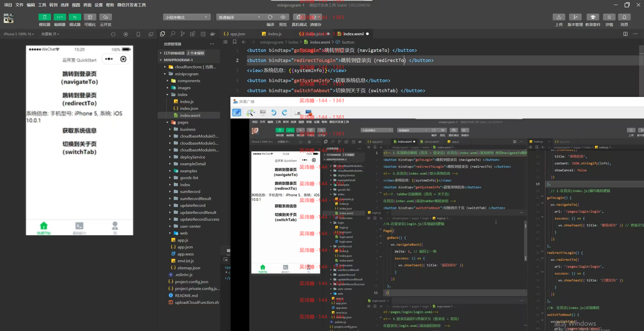Switch to the index.js editor tab
Screen dimensions: 644x331
click(x=275, y=34)
